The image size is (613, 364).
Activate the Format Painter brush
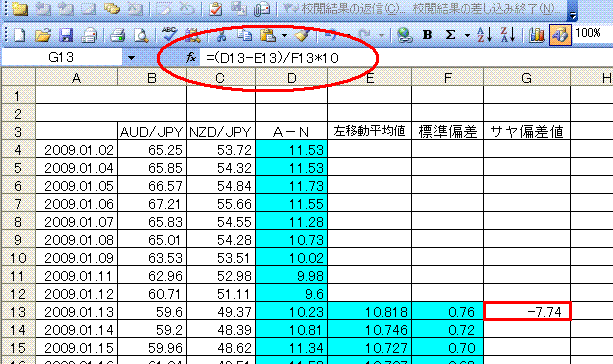302,36
